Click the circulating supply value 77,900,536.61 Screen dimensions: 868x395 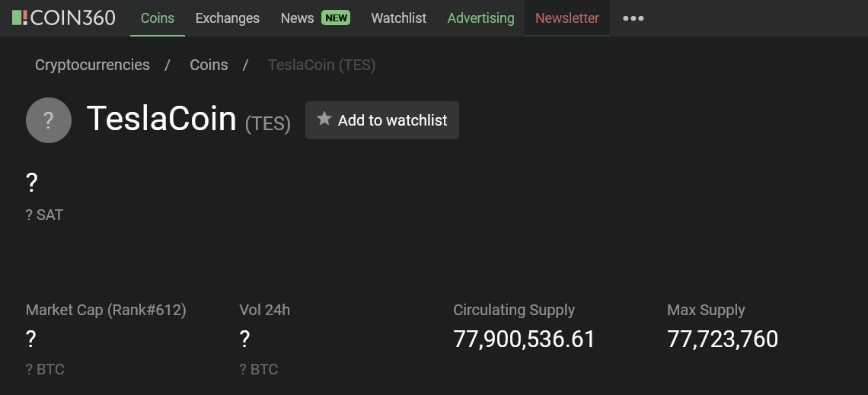524,339
